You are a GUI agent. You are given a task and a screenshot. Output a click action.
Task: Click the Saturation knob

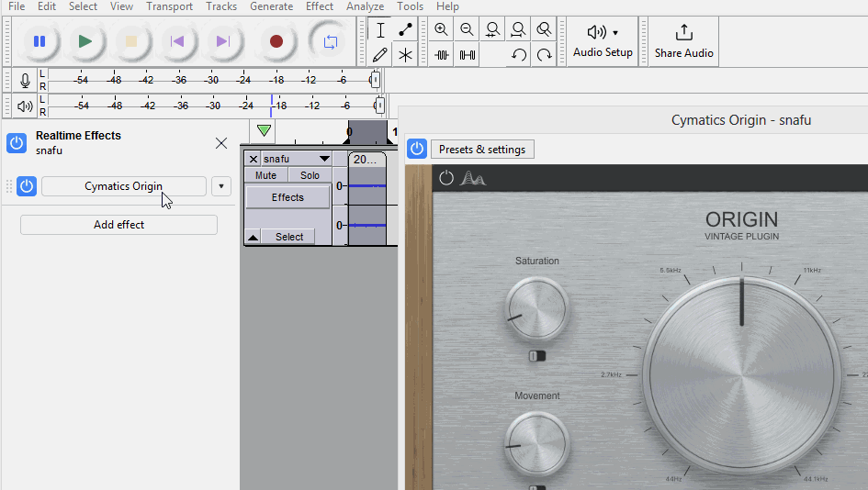pyautogui.click(x=537, y=308)
